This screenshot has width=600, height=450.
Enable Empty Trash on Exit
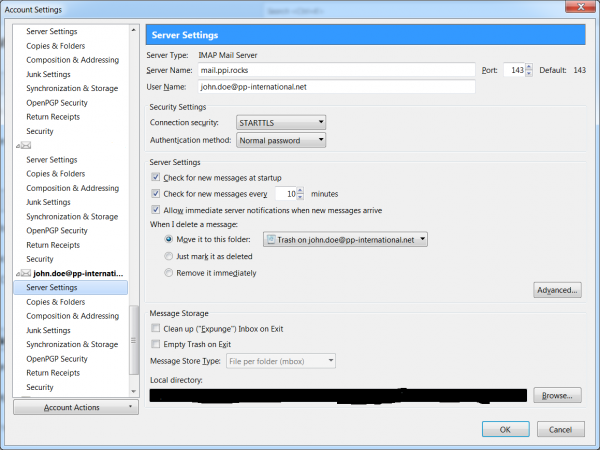(155, 343)
